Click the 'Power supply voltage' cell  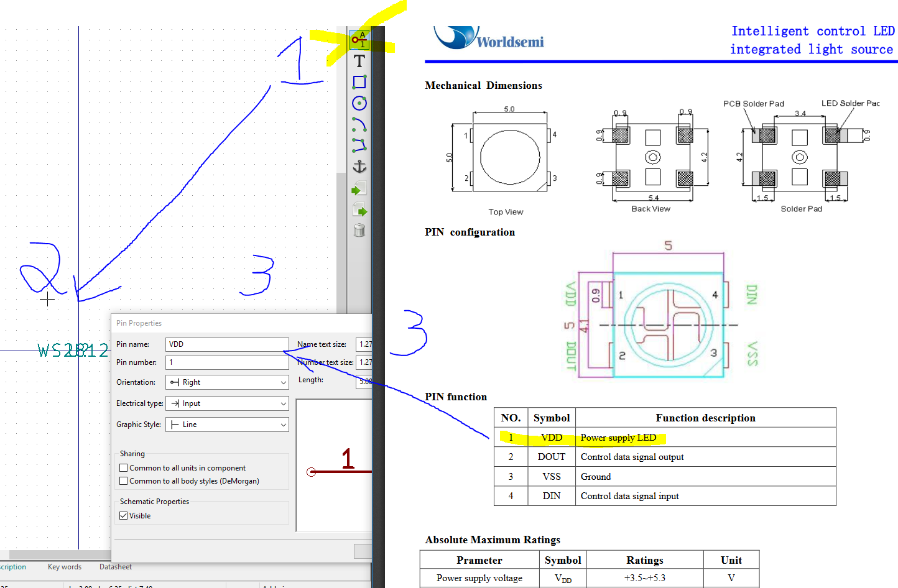coord(479,578)
